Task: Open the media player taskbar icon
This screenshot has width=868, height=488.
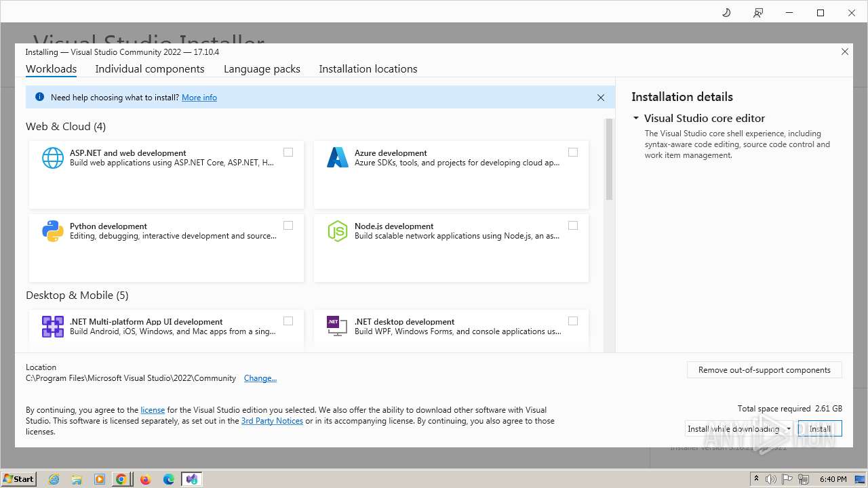Action: pos(100,479)
